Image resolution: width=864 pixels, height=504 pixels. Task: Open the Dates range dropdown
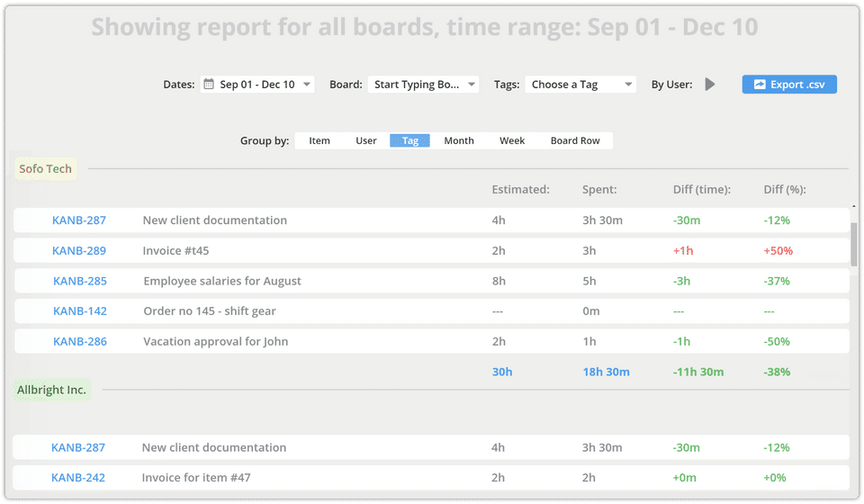click(x=257, y=85)
